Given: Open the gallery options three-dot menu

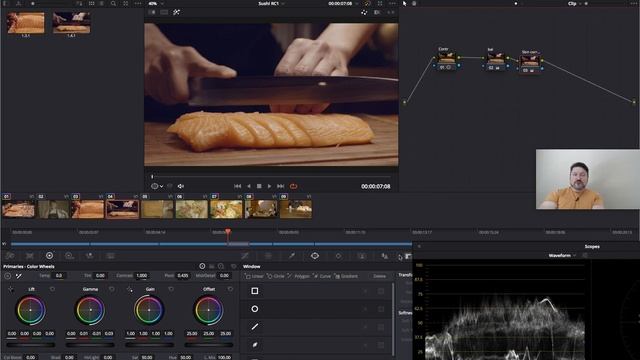Looking at the screenshot, I should (x=138, y=3).
